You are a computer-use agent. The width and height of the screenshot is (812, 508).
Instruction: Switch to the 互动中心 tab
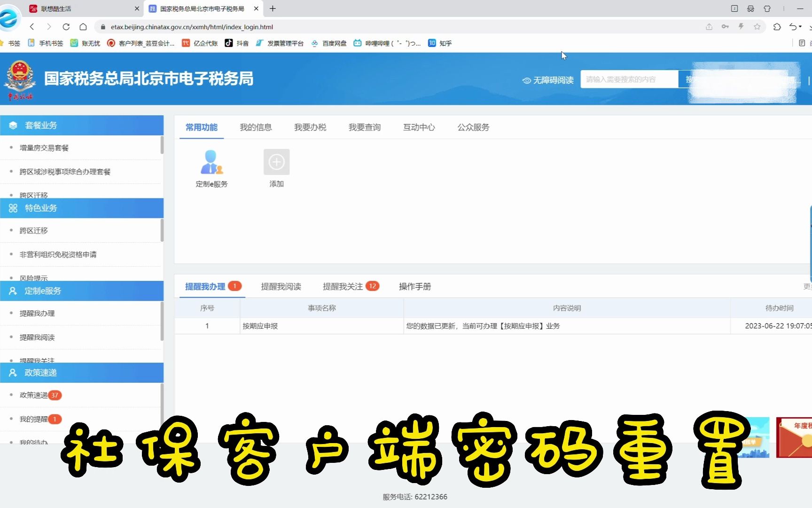click(419, 127)
